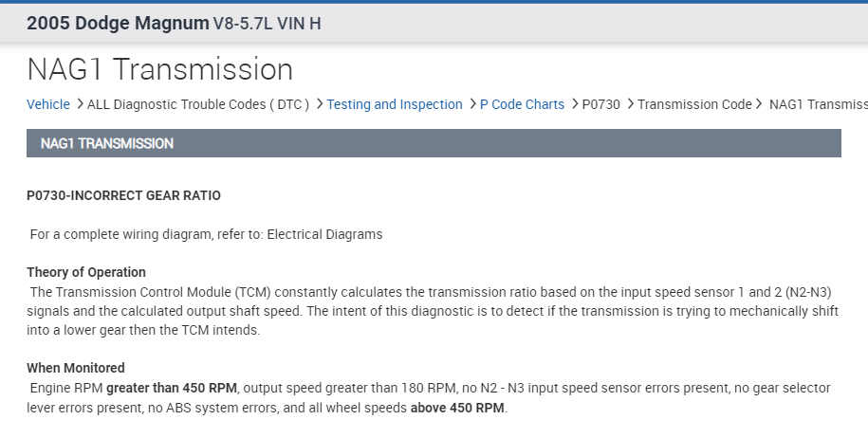Click the Vehicle breadcrumb link
868x438 pixels.
[48, 104]
